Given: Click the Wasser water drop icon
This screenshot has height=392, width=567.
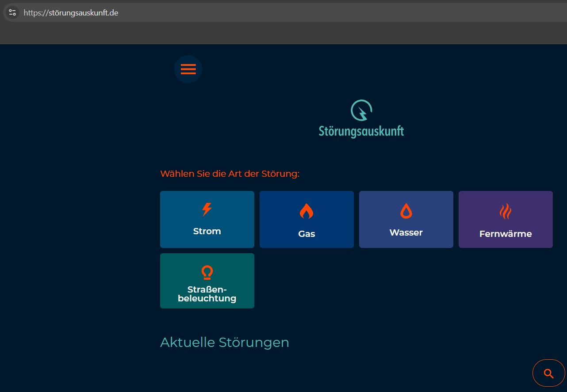Looking at the screenshot, I should click(406, 211).
